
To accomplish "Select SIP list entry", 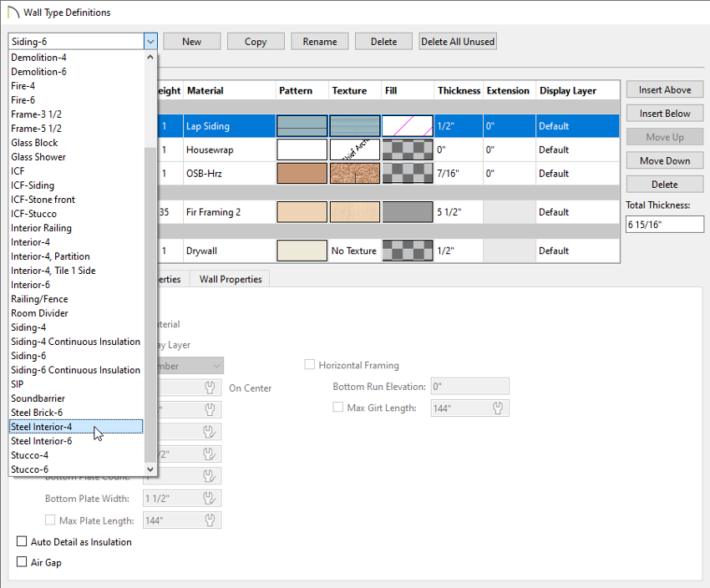I will [x=76, y=384].
